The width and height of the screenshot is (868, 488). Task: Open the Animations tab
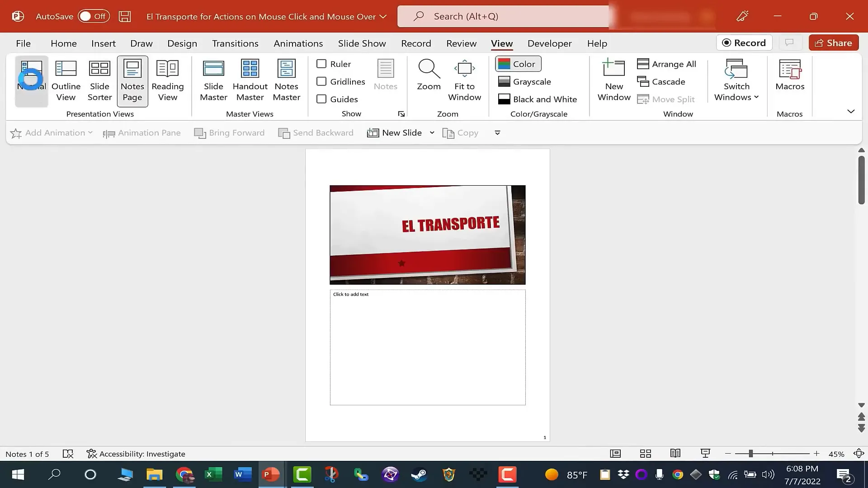point(298,43)
